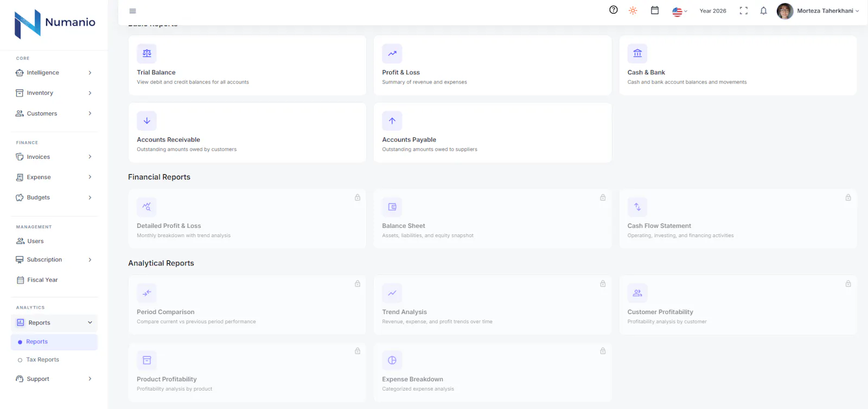The height and width of the screenshot is (409, 868).
Task: Open the Morteza Taherkhani user menu
Action: coord(818,11)
